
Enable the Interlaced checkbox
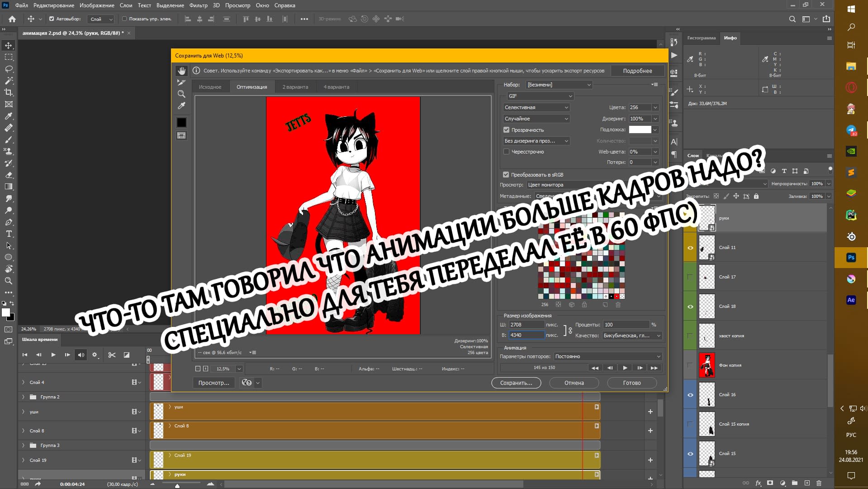click(507, 152)
